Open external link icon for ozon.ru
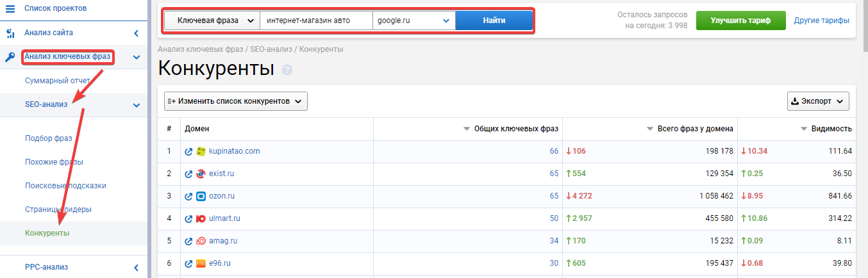Viewport: 868px width, 278px height. click(188, 197)
